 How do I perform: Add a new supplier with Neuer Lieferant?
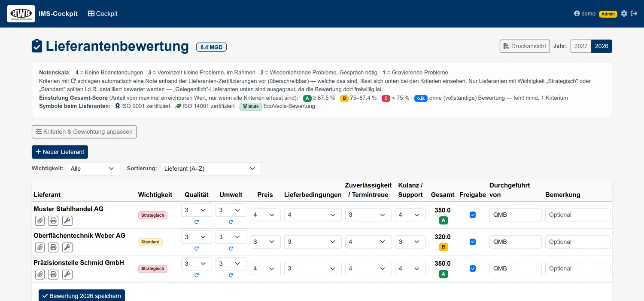point(60,152)
